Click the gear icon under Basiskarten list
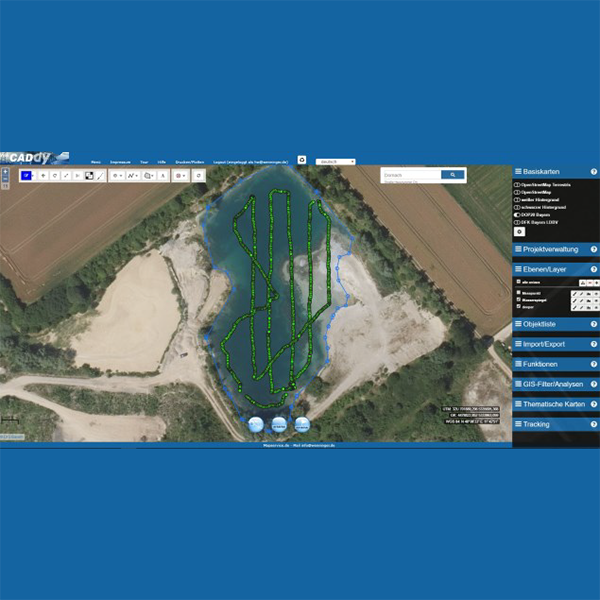Image resolution: width=600 pixels, height=600 pixels. 519,231
